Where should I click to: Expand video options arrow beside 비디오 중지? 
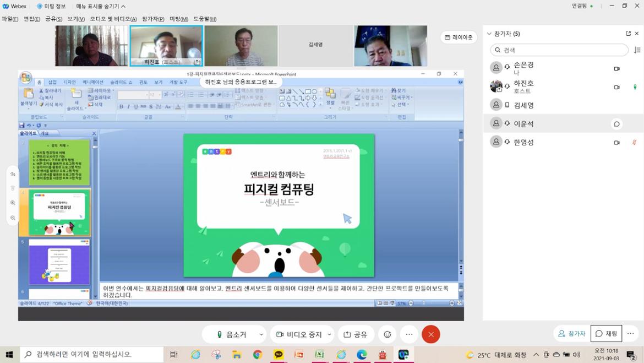click(329, 335)
